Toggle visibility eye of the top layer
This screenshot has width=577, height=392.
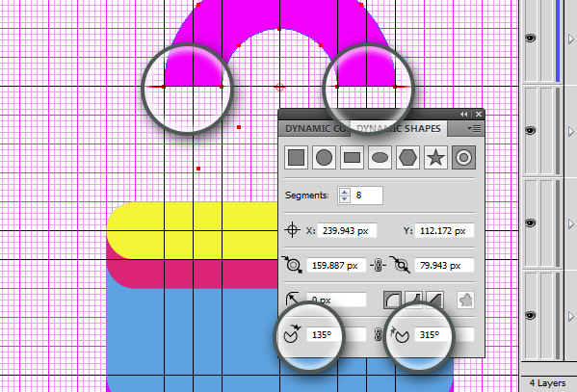click(530, 38)
